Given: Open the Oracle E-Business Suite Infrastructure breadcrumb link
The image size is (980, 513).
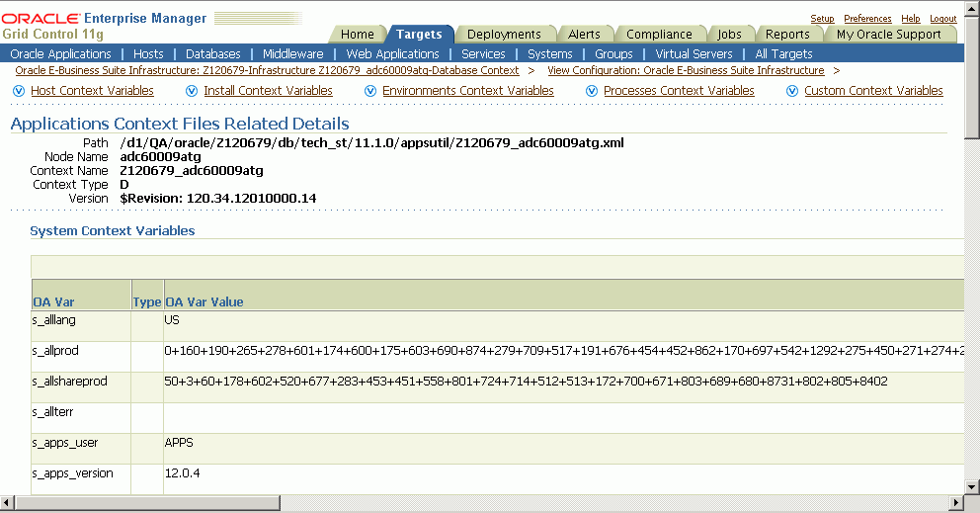Looking at the screenshot, I should coord(267,71).
